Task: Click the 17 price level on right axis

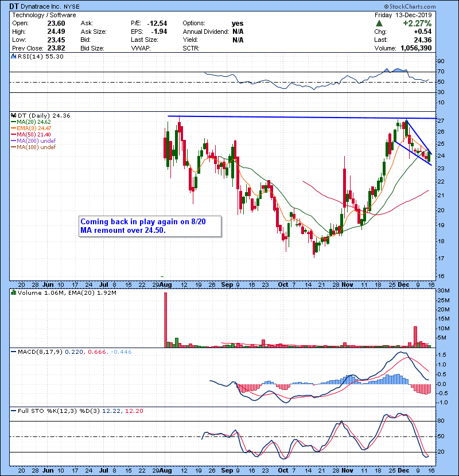Action: click(441, 258)
